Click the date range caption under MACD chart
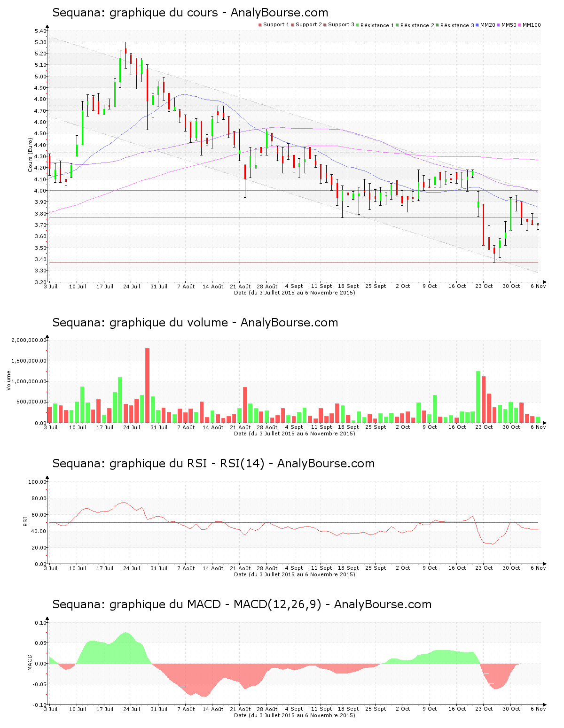 295,715
